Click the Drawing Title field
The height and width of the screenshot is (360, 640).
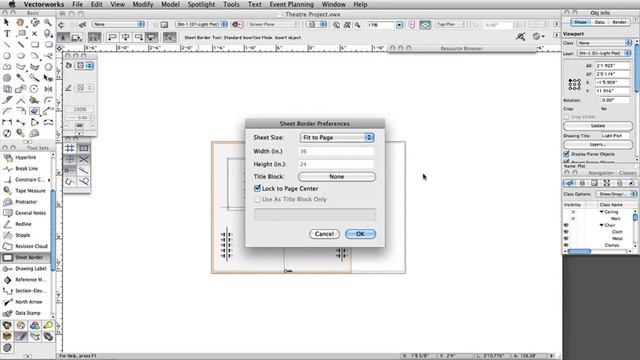pos(616,136)
